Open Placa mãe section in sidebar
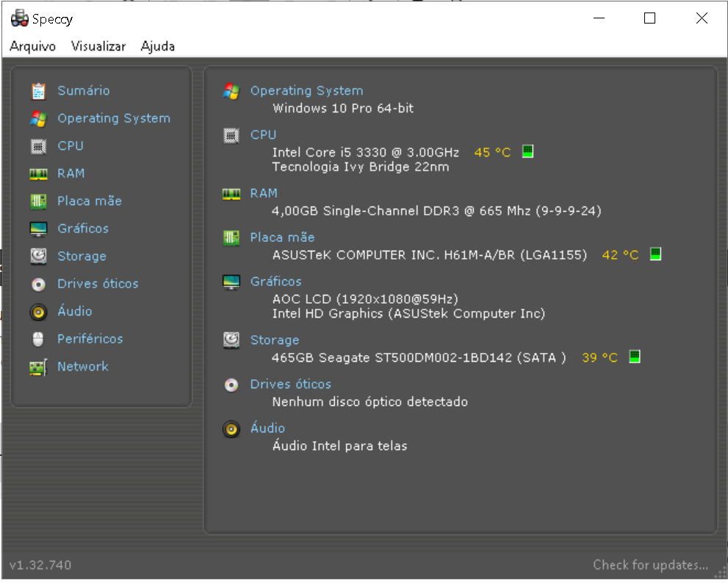The image size is (728, 583). click(x=90, y=201)
